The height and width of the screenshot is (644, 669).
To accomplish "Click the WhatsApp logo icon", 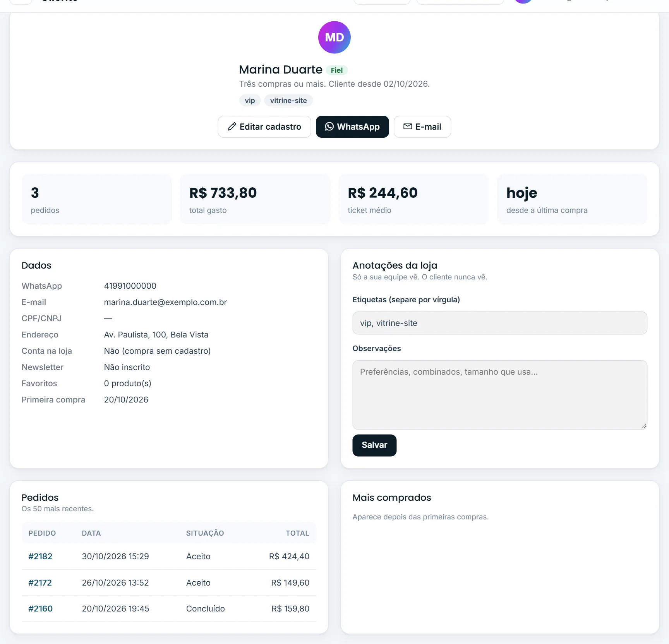I will (329, 127).
